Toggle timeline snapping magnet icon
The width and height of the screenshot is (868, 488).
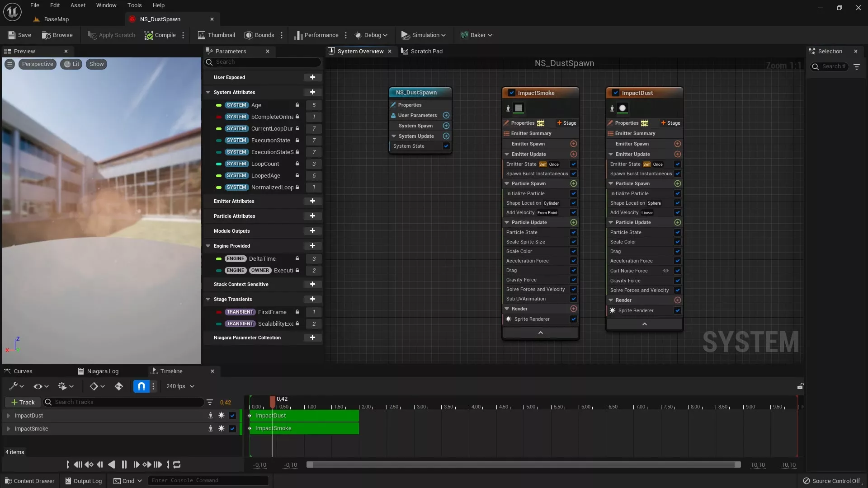point(142,386)
